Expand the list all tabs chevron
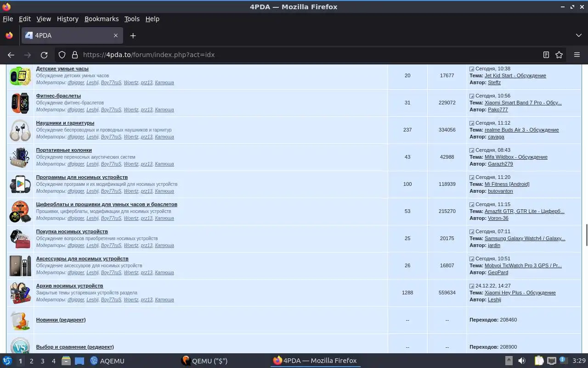The height and width of the screenshot is (368, 588). (578, 35)
